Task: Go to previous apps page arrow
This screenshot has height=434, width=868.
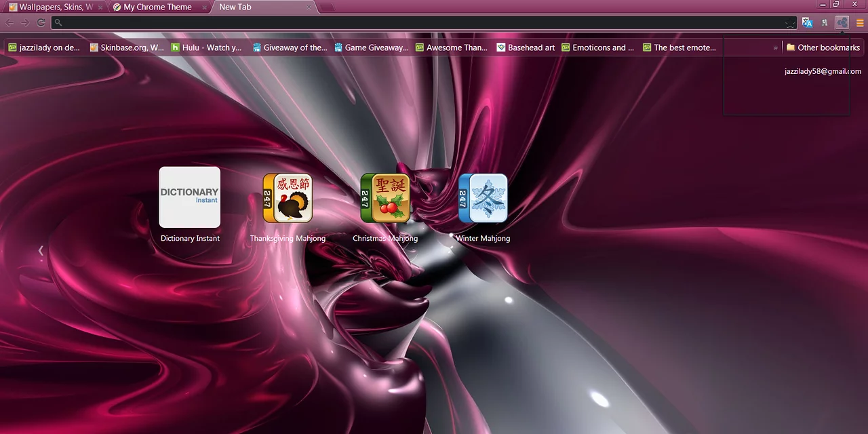Action: [x=41, y=250]
